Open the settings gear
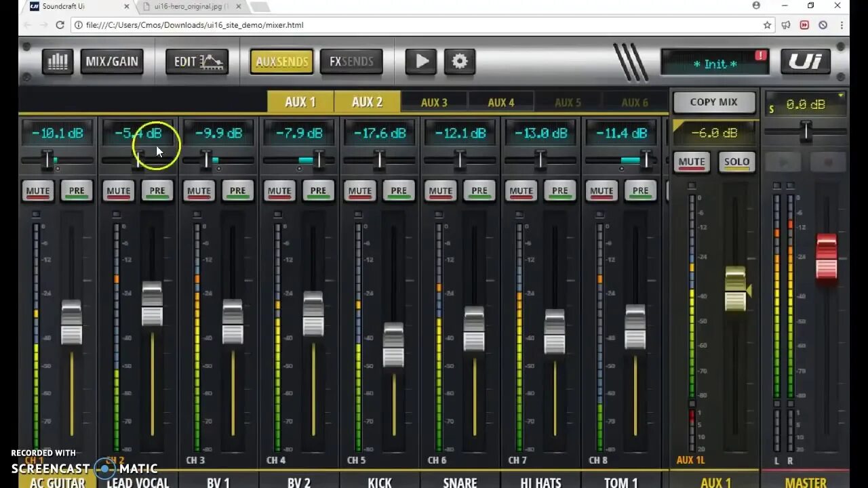Image resolution: width=868 pixels, height=488 pixels. (x=460, y=61)
